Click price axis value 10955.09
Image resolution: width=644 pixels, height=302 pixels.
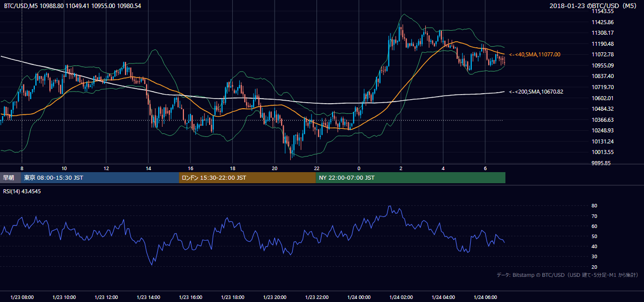pos(603,65)
